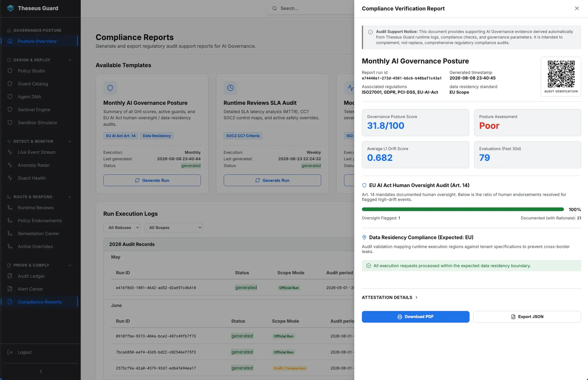
Task: Click the Policy Endorsements branch icon
Action: click(x=10, y=221)
